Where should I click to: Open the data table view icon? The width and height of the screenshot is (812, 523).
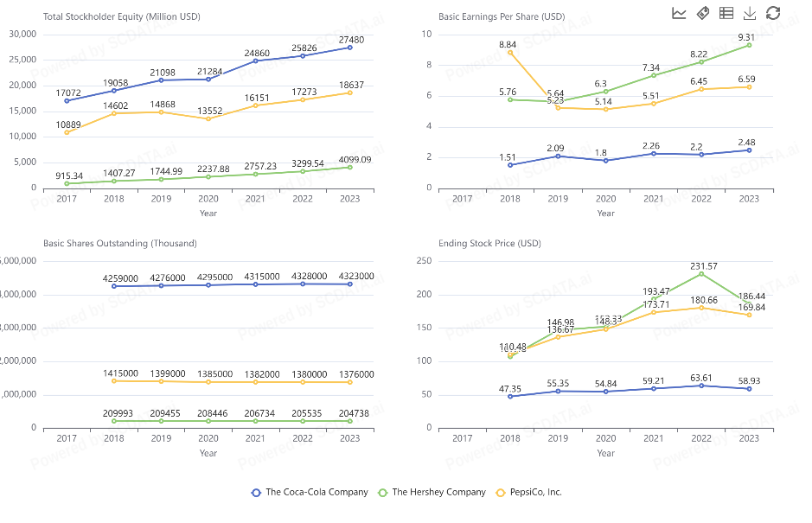pyautogui.click(x=726, y=13)
